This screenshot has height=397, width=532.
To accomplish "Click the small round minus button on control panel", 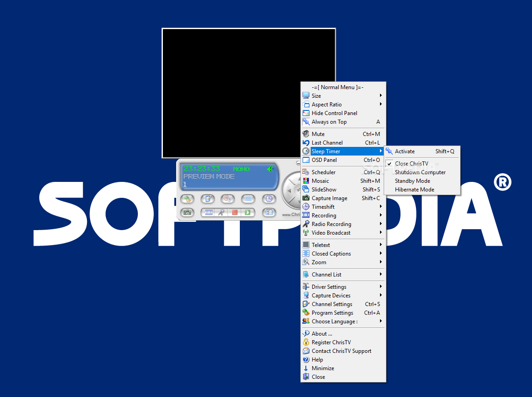I will [x=298, y=163].
